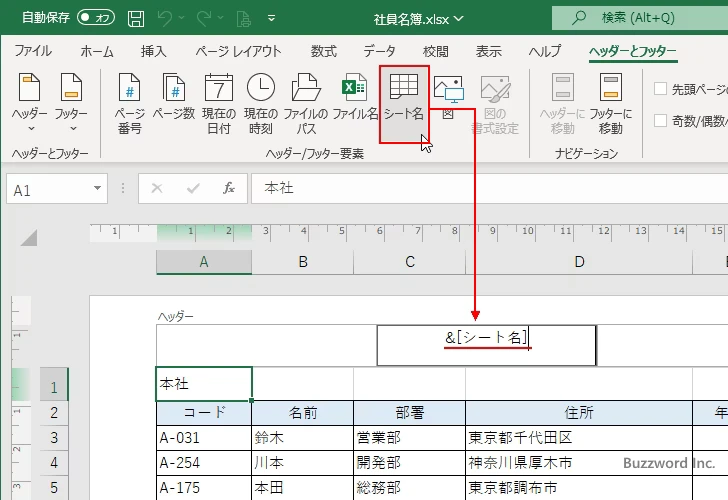
Task: Go to Footer using the navigation button
Action: coord(611,104)
